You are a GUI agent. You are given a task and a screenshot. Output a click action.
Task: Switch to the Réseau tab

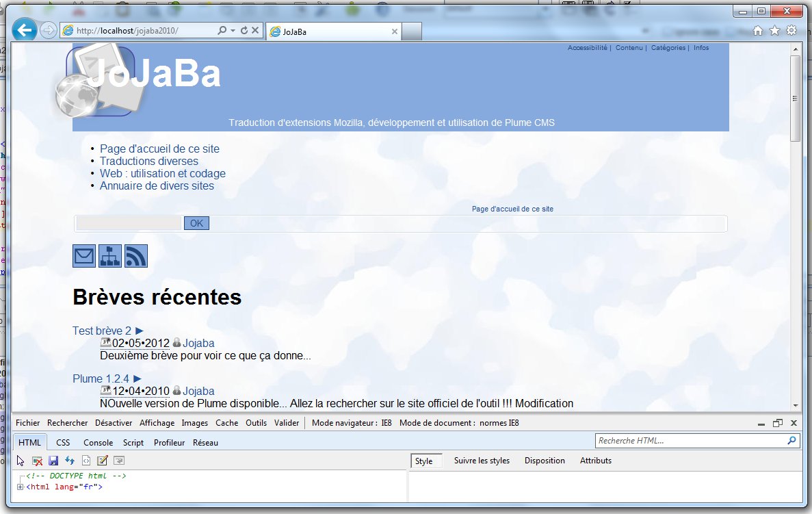click(206, 443)
